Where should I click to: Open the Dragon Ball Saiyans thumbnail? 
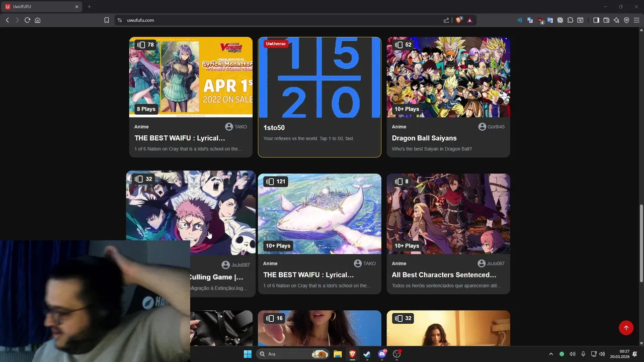tap(448, 77)
